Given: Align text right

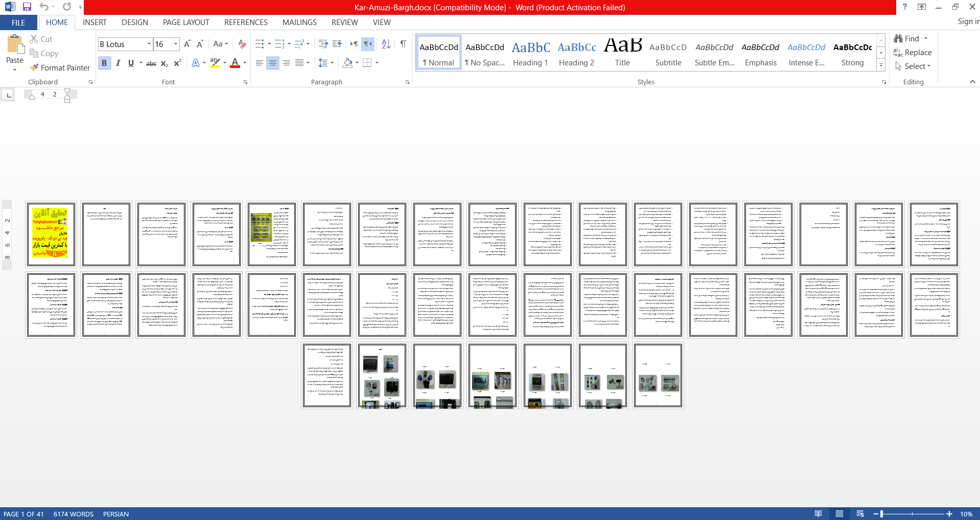Looking at the screenshot, I should (x=286, y=63).
